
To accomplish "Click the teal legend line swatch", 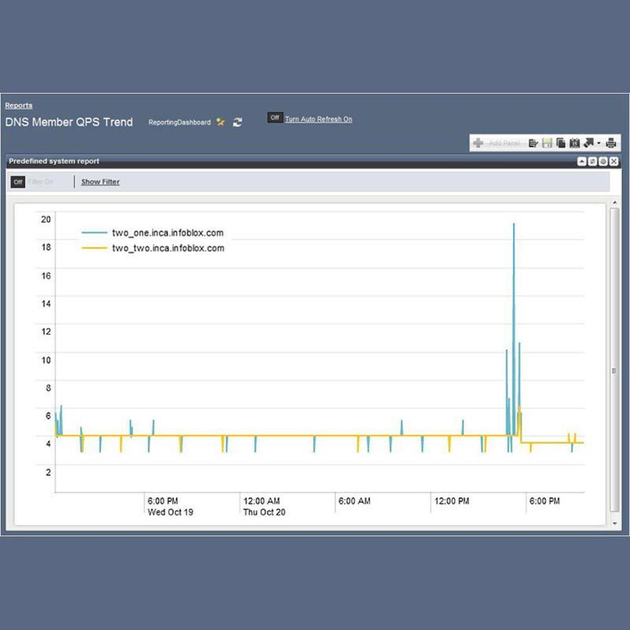I will (x=94, y=233).
